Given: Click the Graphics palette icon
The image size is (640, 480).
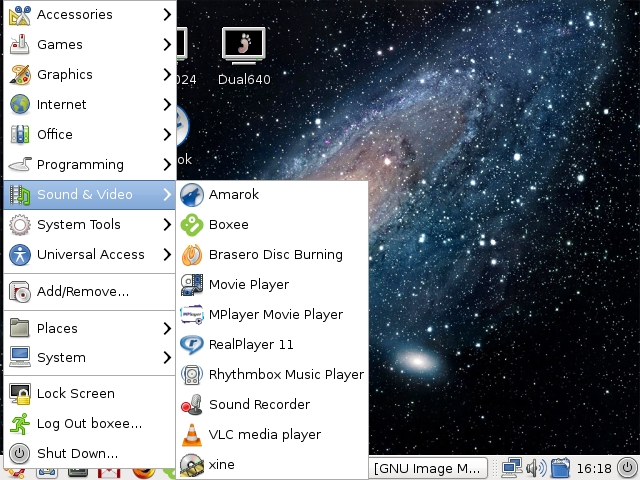Looking at the screenshot, I should [20, 75].
